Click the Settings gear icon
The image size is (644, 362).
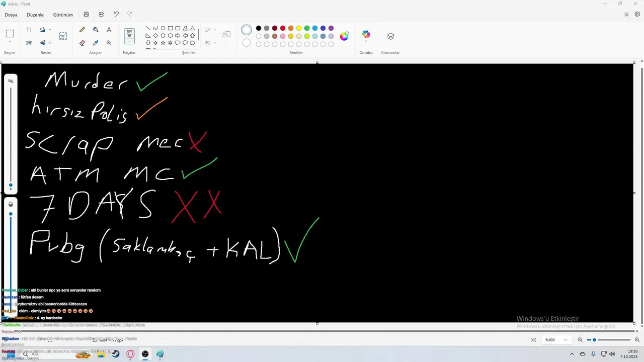637,15
